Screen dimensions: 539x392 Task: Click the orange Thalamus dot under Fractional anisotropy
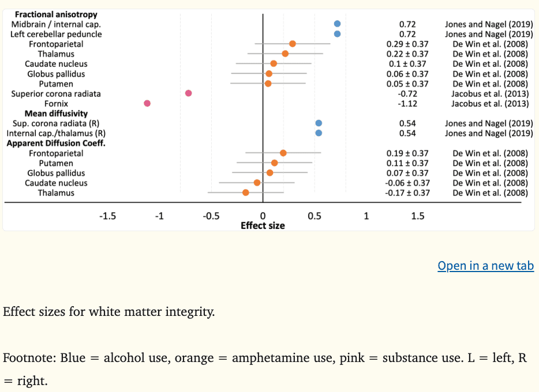[285, 54]
